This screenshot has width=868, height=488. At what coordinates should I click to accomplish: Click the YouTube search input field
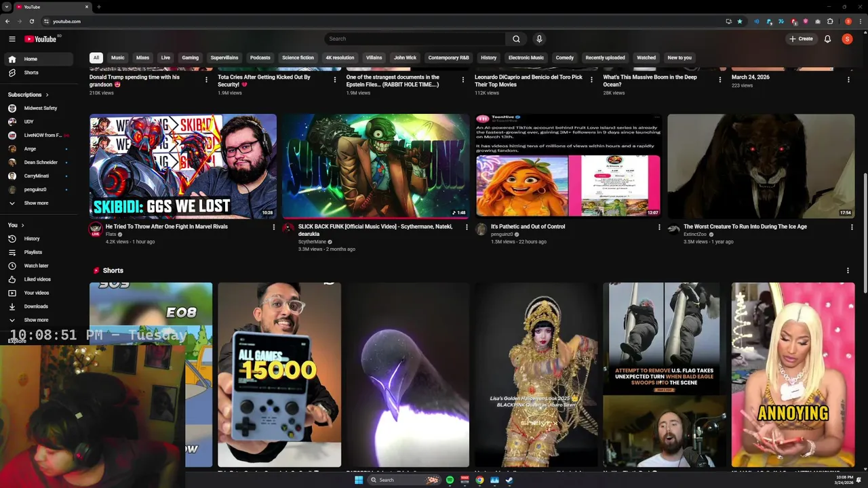(x=415, y=39)
